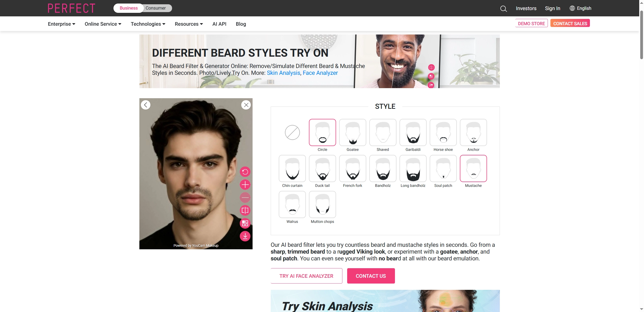Open the Skin Analysis link
The image size is (644, 312).
click(283, 73)
